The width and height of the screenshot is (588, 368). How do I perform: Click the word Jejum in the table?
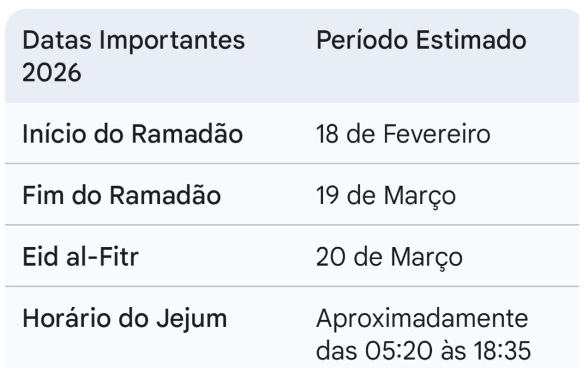[194, 319]
